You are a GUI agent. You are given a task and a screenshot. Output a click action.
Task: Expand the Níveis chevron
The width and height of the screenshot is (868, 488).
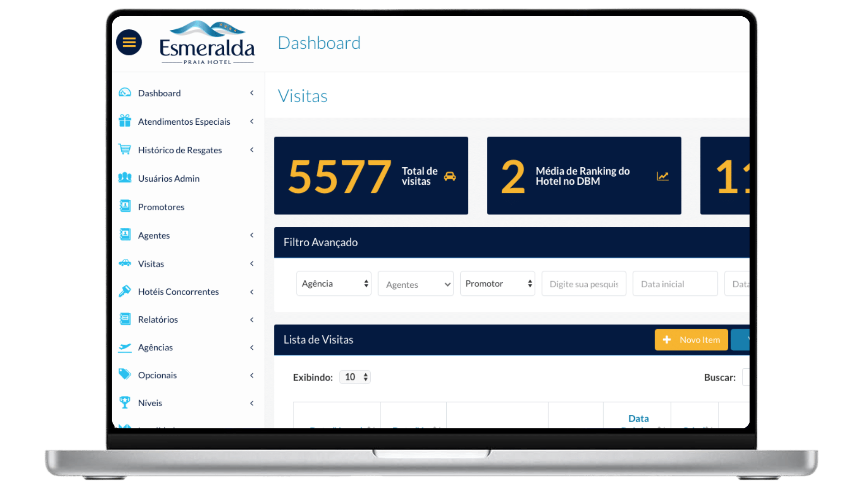click(x=252, y=403)
